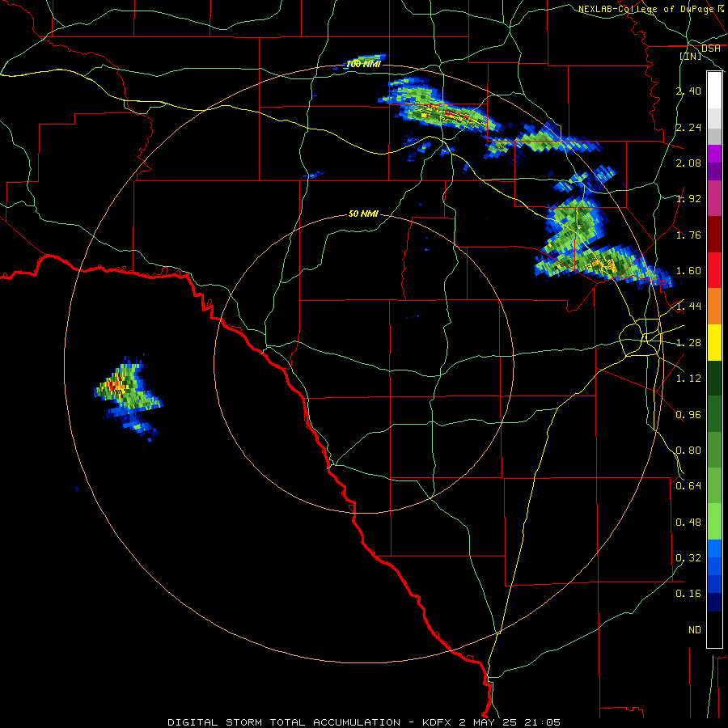This screenshot has height=728, width=728.
Task: Pick the dark red legend swatch
Action: pyautogui.click(x=714, y=235)
